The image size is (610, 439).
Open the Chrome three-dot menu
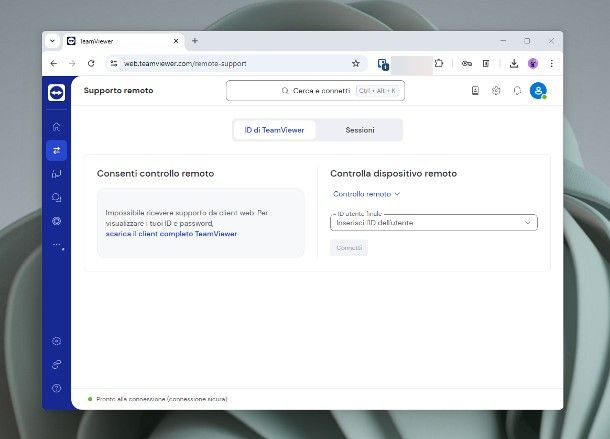[x=552, y=63]
